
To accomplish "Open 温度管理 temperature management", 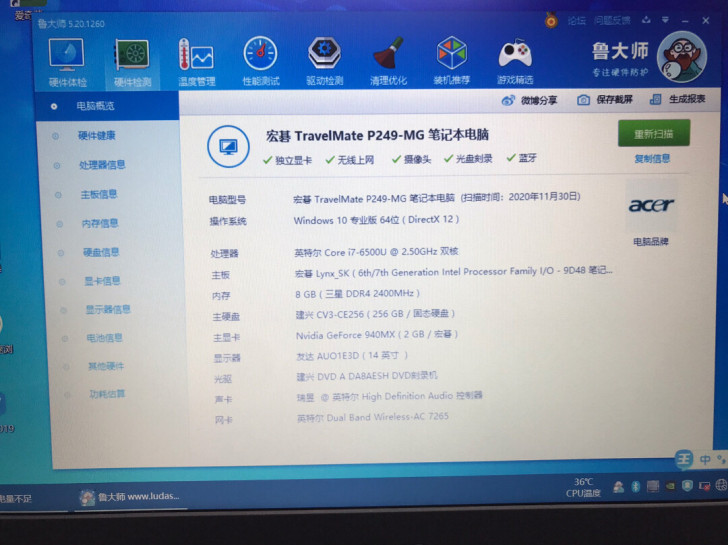I will pyautogui.click(x=196, y=63).
